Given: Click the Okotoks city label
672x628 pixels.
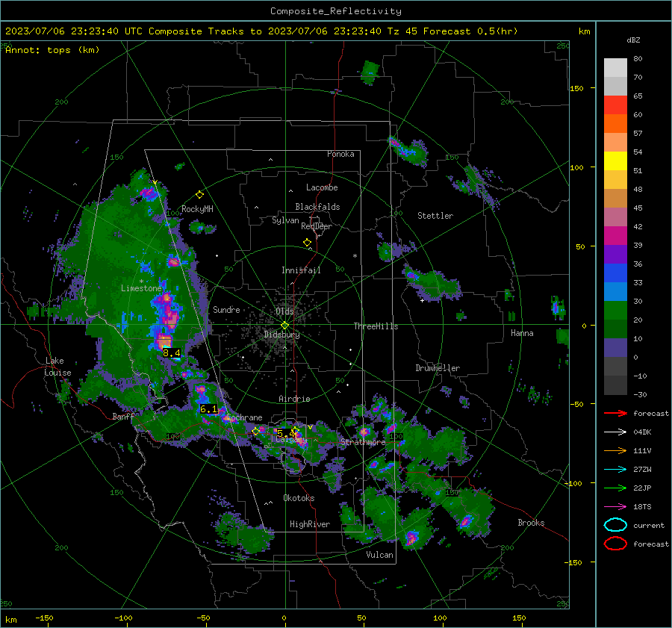Looking at the screenshot, I should click(x=299, y=497).
